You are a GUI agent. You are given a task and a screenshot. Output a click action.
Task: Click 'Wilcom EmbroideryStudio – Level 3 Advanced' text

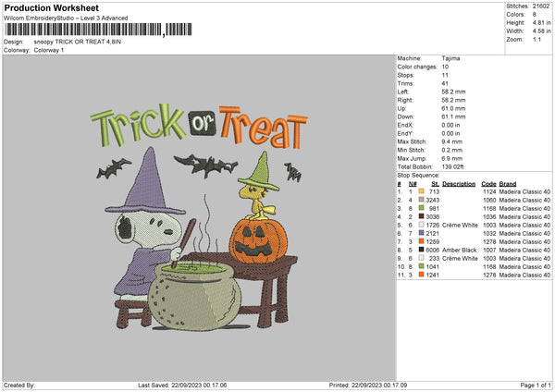pyautogui.click(x=66, y=18)
